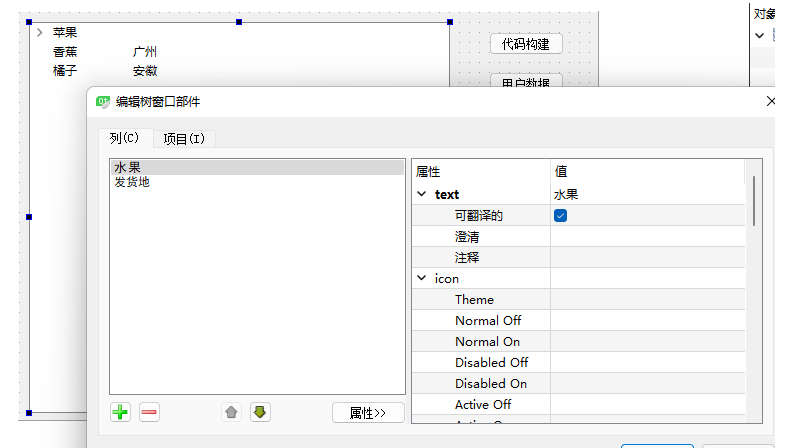The height and width of the screenshot is (448, 790).
Task: Click the 代码构建 button in the form
Action: point(526,44)
